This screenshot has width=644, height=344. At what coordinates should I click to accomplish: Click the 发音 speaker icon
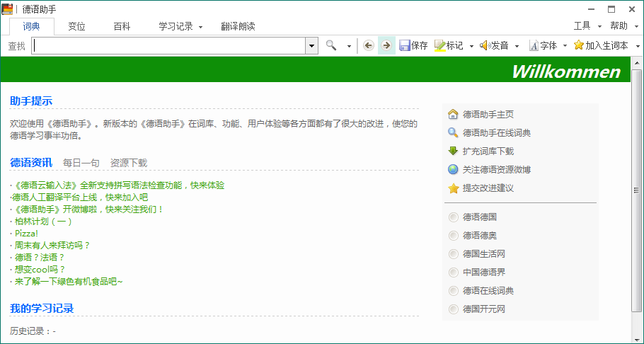[485, 45]
